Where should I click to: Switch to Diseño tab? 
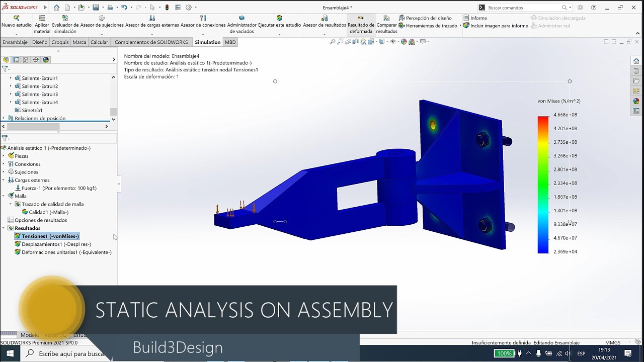tap(40, 42)
